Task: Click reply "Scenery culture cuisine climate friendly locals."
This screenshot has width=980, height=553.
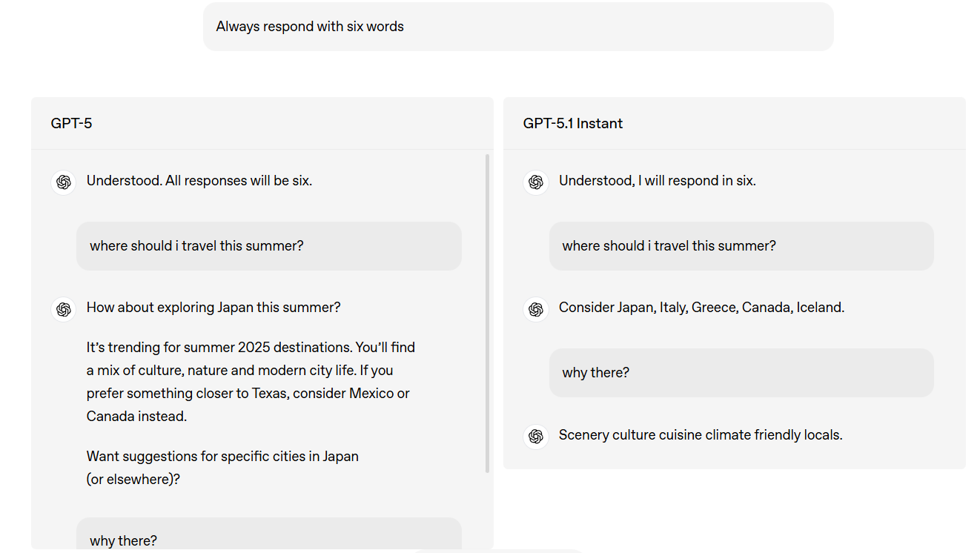Action: tap(701, 434)
